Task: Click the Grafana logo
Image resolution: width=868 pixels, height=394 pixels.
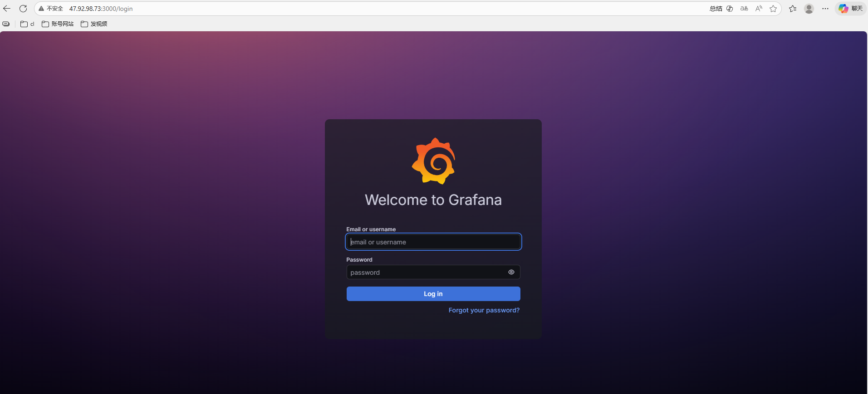Action: tap(433, 161)
